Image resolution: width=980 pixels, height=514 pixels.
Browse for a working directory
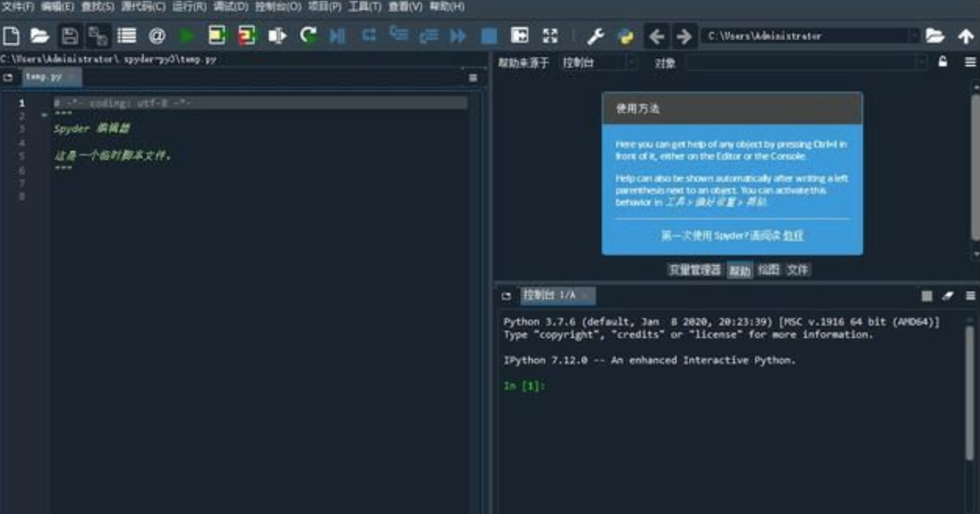[935, 36]
